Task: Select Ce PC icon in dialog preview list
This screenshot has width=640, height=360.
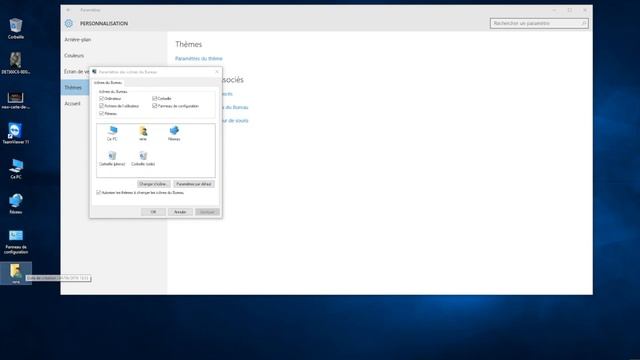Action: pos(112,133)
